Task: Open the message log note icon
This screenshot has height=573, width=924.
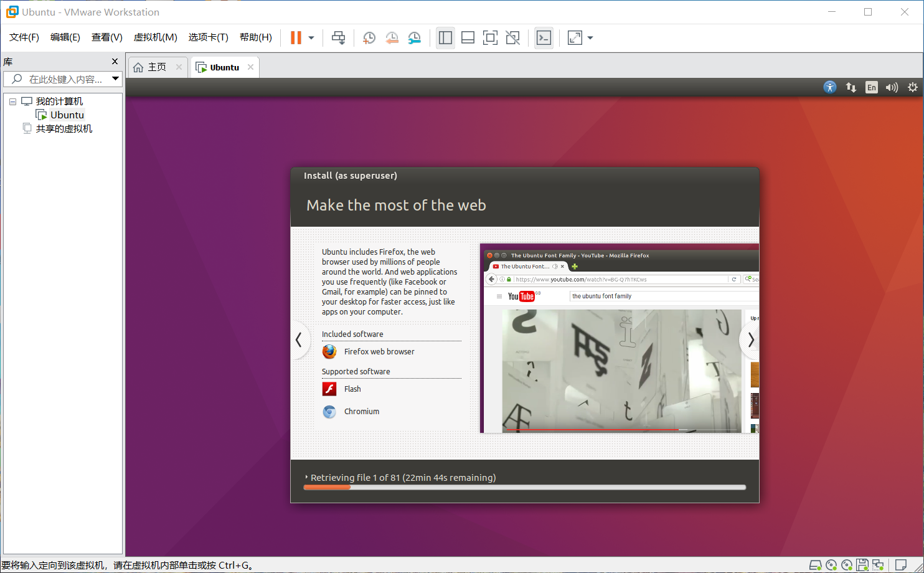Action: point(900,566)
